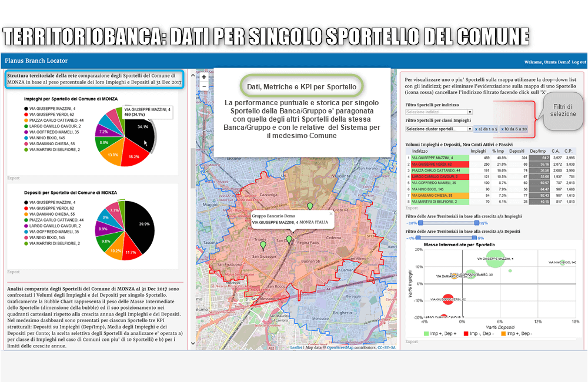Click VIA MARTIRI DI BELFIORE, 2 in Depositi legend
Image resolution: width=588 pixels, height=382 pixels.
point(52,243)
